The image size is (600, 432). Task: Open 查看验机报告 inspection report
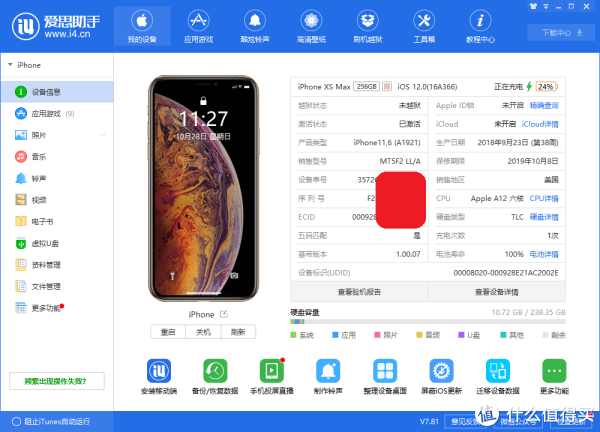[x=359, y=292]
